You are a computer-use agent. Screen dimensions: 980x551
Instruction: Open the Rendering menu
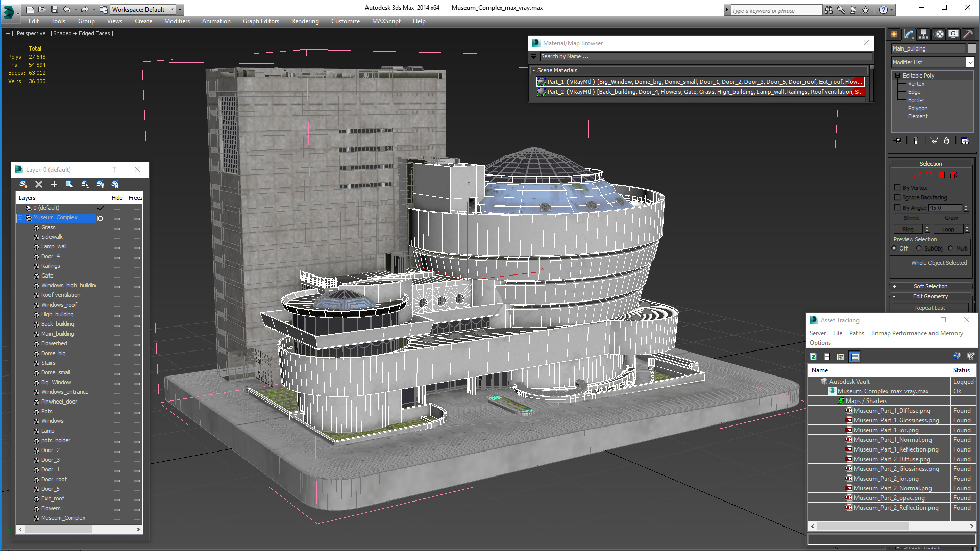coord(305,21)
